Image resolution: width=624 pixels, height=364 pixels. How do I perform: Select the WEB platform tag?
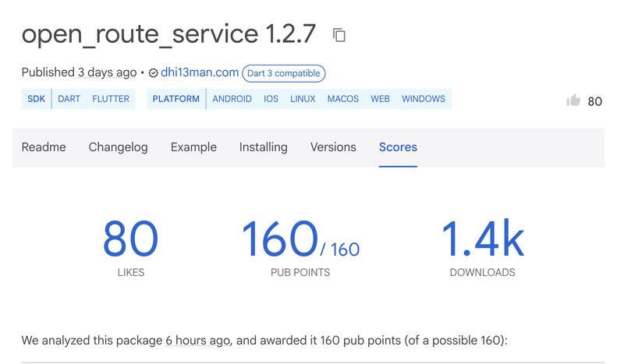coord(380,99)
